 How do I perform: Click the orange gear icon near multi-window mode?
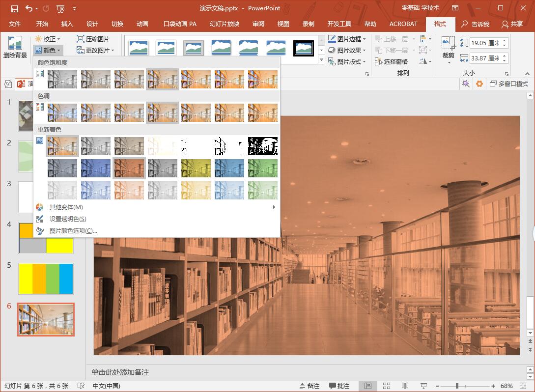pyautogui.click(x=479, y=84)
